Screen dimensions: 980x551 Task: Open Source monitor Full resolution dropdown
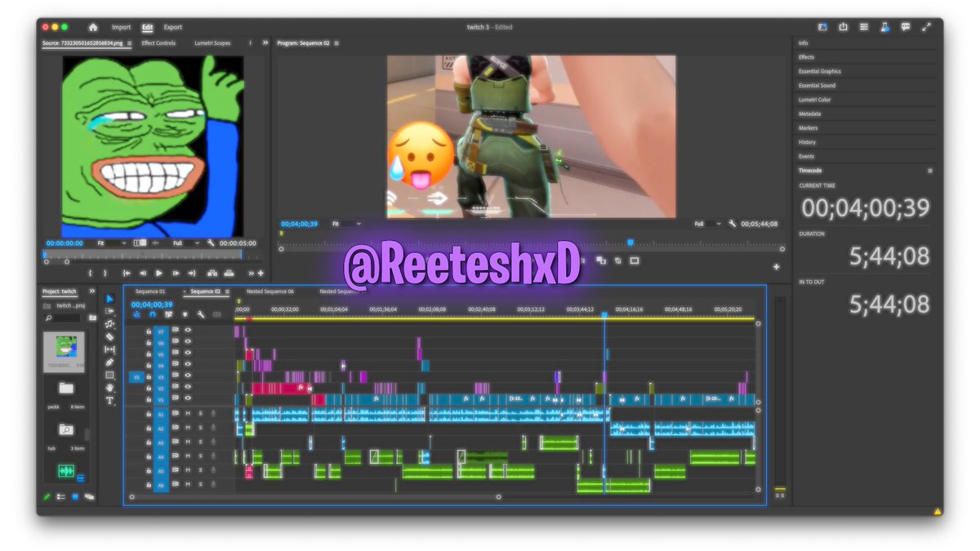pos(187,243)
